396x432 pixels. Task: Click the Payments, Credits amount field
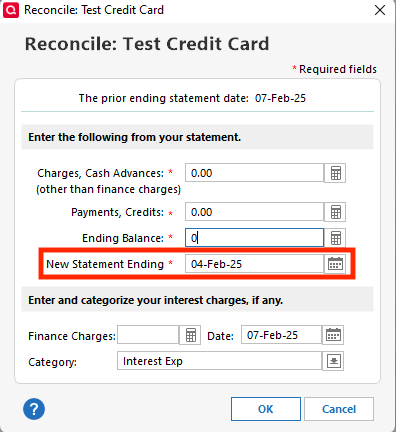pyautogui.click(x=254, y=212)
